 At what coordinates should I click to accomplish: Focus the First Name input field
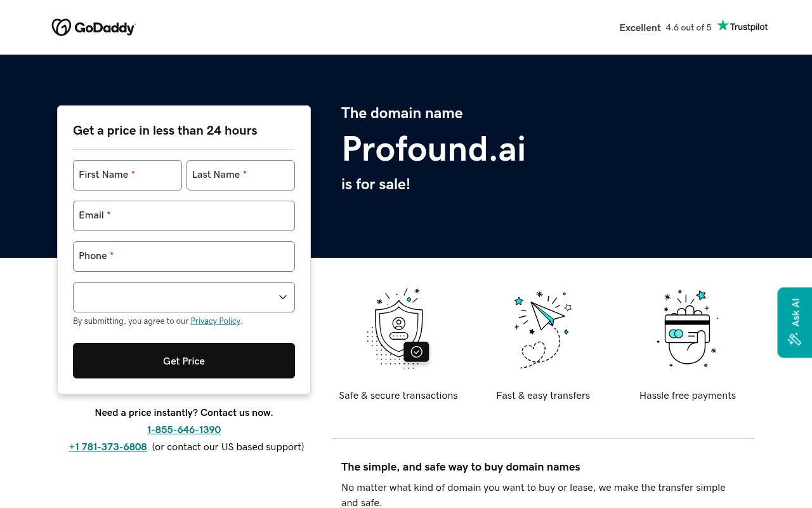(x=127, y=175)
